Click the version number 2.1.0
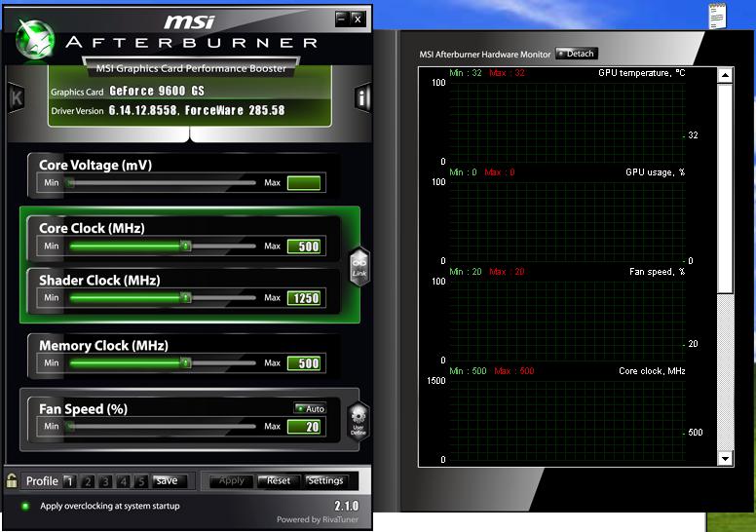 tap(347, 506)
